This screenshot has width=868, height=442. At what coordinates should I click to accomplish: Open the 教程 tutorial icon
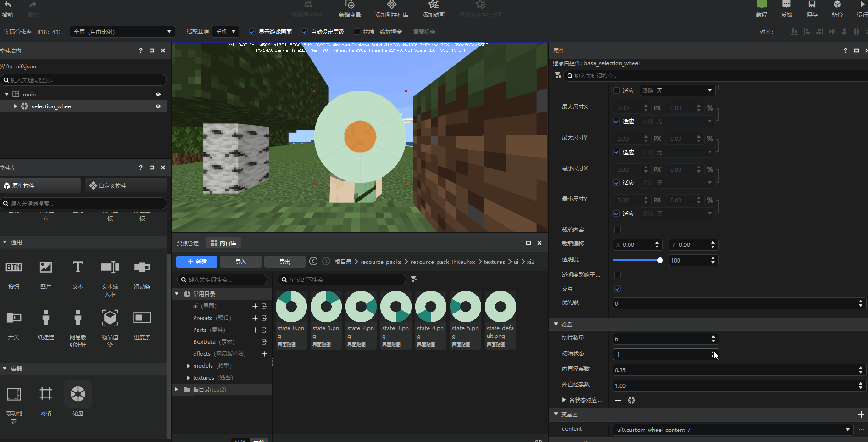(762, 5)
